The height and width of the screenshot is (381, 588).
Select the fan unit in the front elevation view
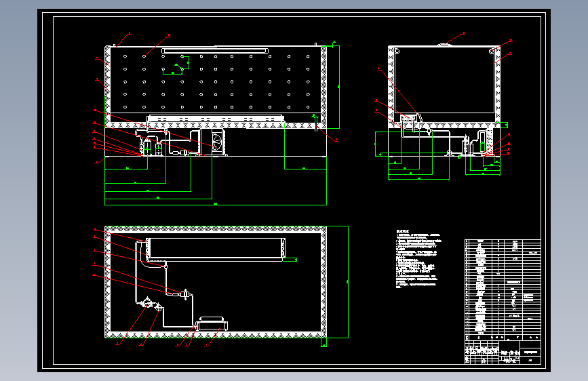218,142
